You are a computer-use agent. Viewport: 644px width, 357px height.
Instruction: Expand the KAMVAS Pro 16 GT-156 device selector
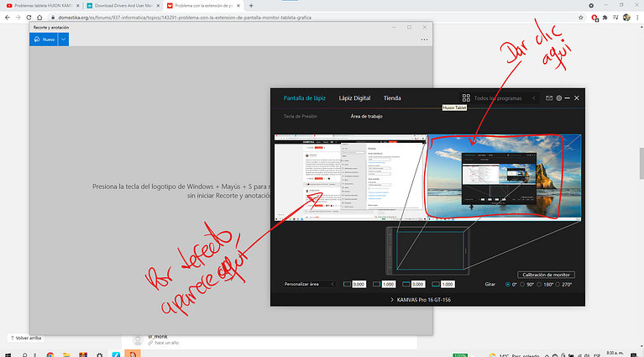pos(421,300)
